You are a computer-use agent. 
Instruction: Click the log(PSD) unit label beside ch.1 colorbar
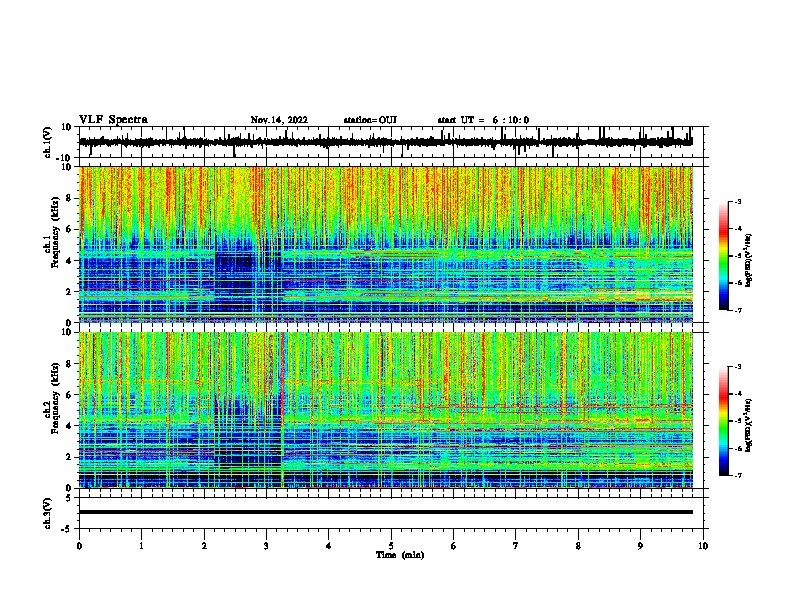[x=749, y=260]
